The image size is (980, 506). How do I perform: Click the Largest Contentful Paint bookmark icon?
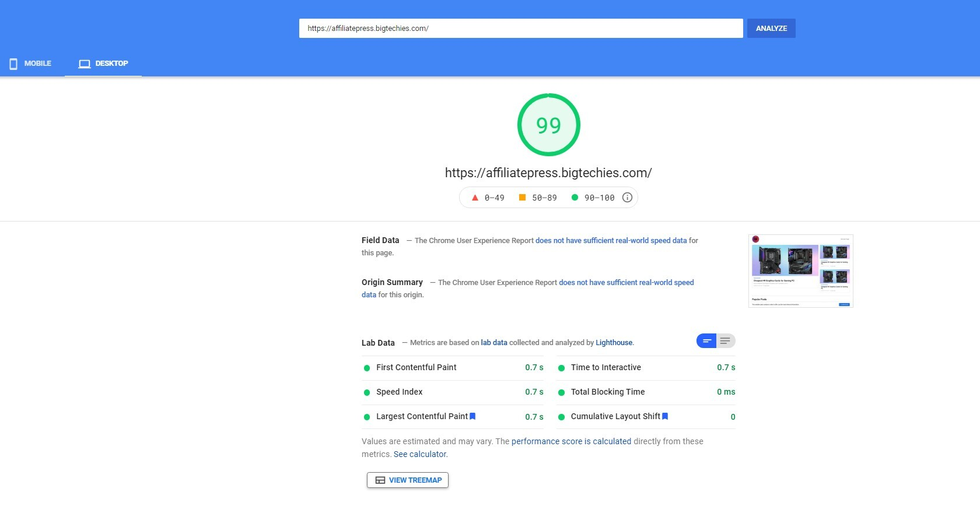point(473,416)
